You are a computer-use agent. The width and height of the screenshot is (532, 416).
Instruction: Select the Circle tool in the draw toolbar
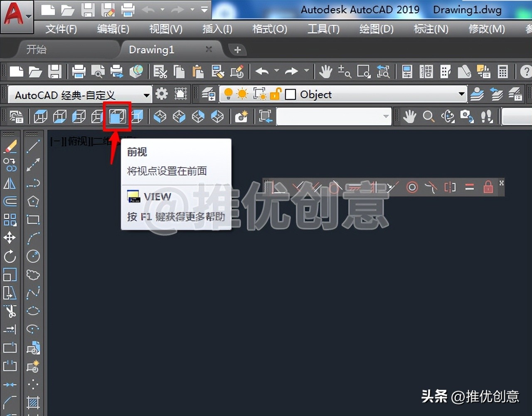[x=33, y=257]
